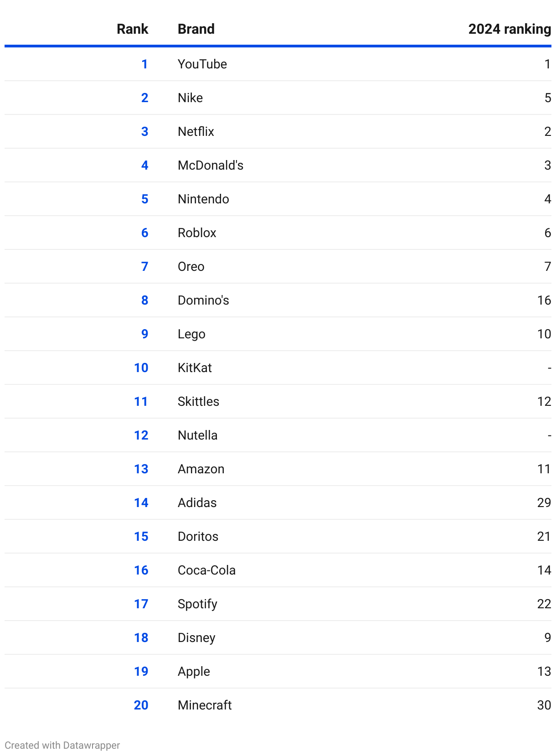The image size is (556, 756).
Task: Click the Adidas brand name
Action: 197,502
